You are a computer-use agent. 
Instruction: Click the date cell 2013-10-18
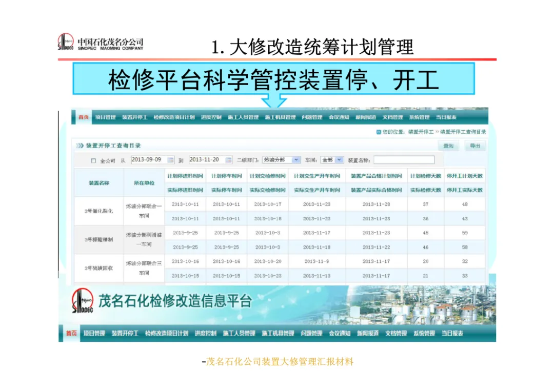coord(268,219)
